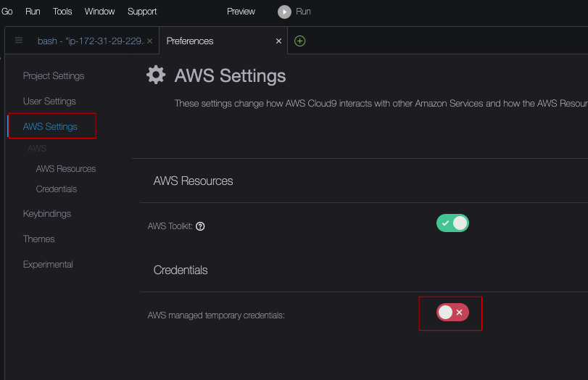Disable the AWS Toolkit toggle

[452, 223]
